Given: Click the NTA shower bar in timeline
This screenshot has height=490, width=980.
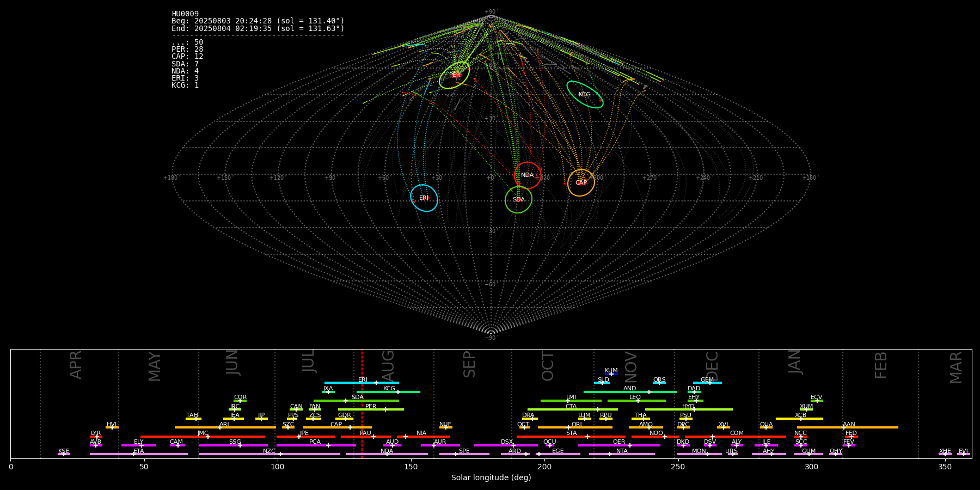Looking at the screenshot, I should [x=622, y=454].
